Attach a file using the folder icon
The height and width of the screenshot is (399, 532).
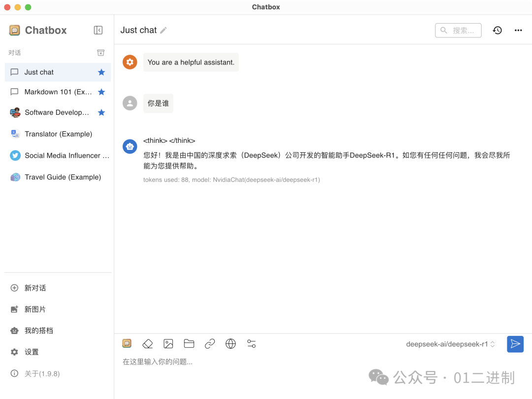[189, 344]
